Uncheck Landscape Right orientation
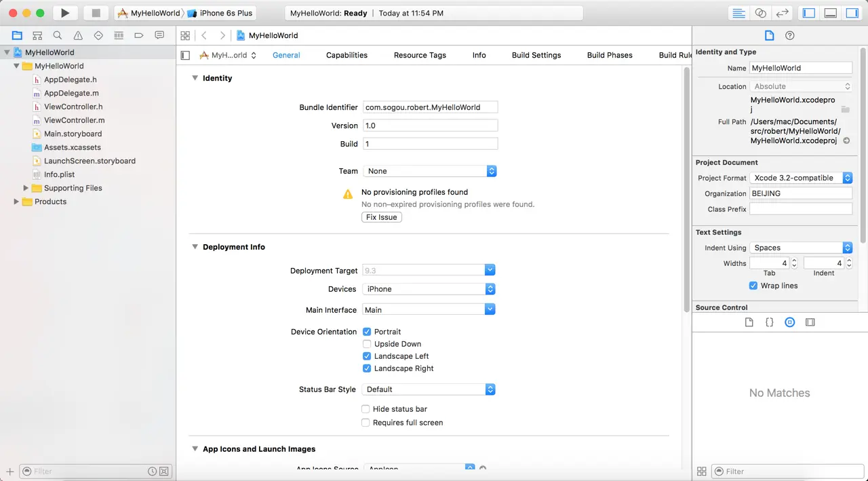868x481 pixels. (367, 368)
